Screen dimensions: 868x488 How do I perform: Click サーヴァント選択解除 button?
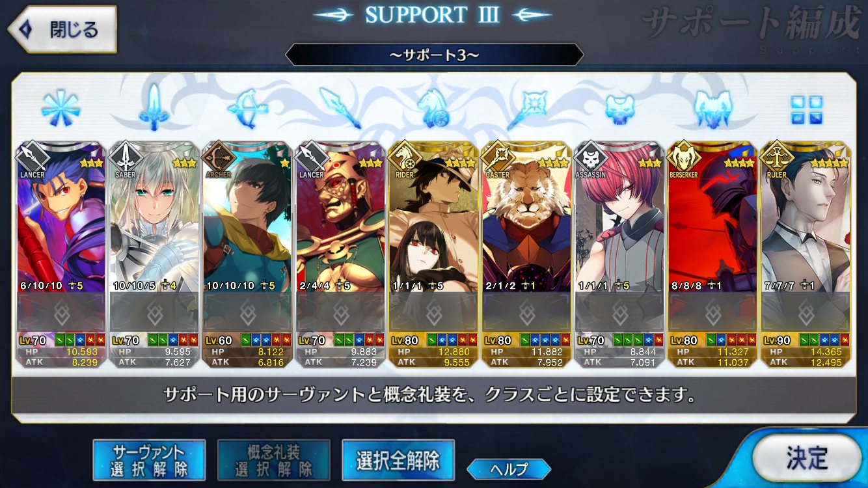[149, 460]
